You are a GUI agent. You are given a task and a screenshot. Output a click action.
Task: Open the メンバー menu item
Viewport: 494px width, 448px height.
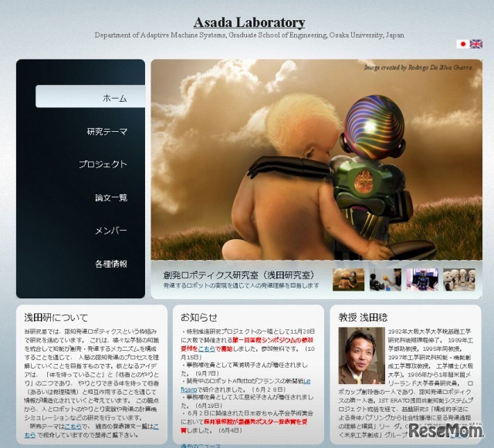click(111, 231)
